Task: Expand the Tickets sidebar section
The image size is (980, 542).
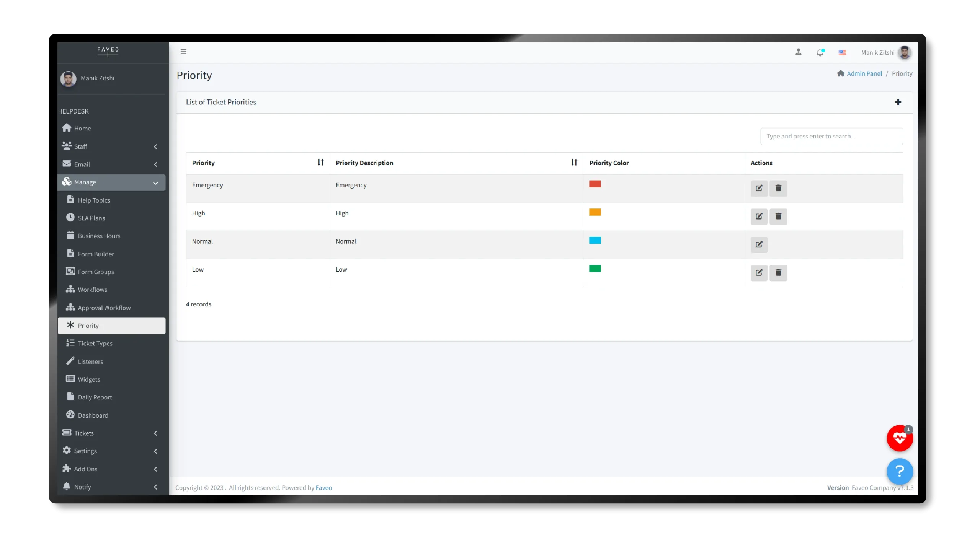Action: (x=111, y=433)
